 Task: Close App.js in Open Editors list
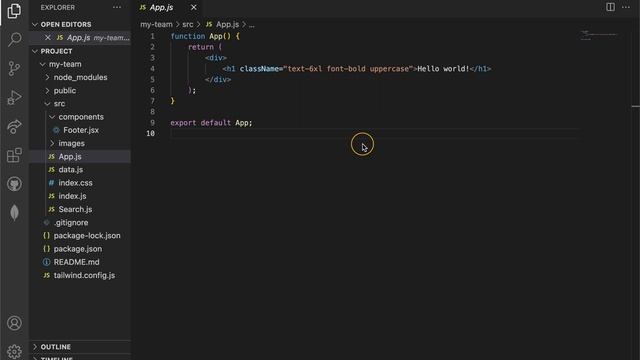48,38
